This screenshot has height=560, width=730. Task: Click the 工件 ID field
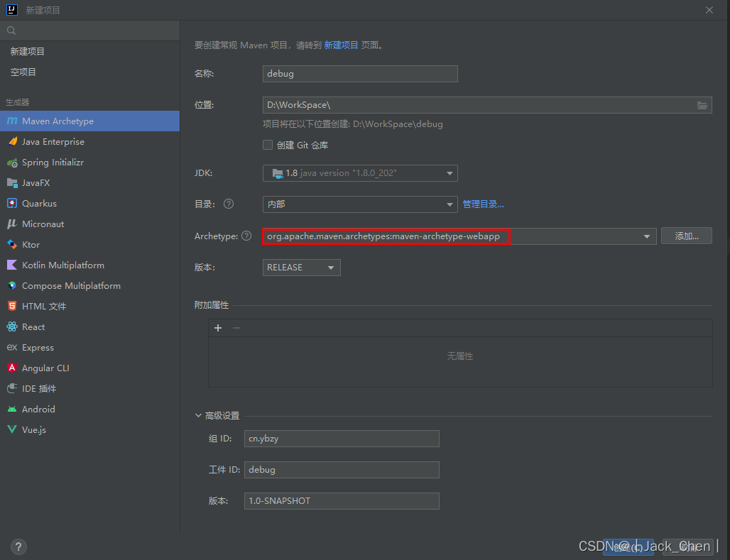[342, 470]
